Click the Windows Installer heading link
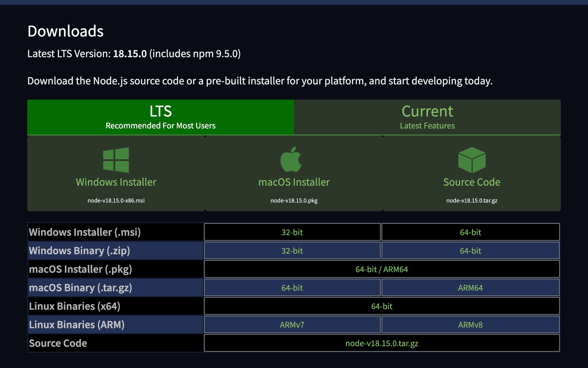This screenshot has height=368, width=588. click(x=116, y=182)
